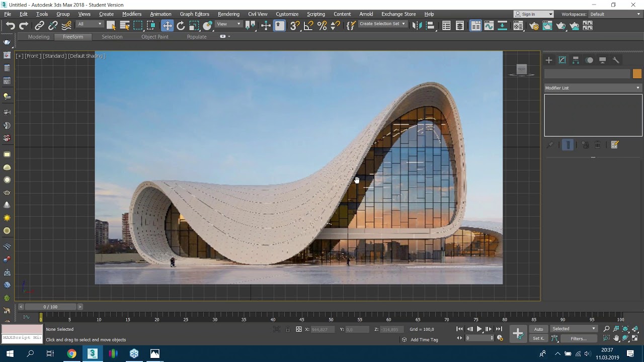Activate the Select and Rotate tool
Image resolution: width=644 pixels, height=362 pixels.
[181, 26]
